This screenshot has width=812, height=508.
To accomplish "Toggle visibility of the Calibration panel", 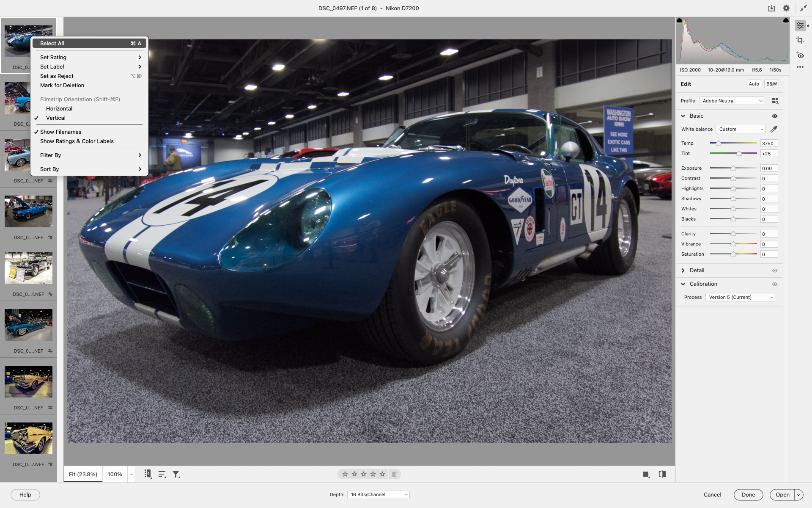I will tap(775, 284).
